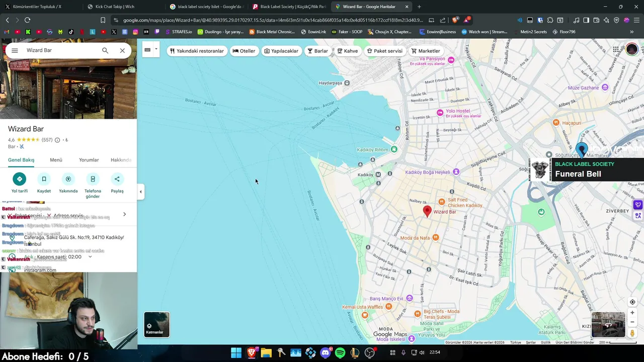Open a new browser tab

click(x=419, y=7)
